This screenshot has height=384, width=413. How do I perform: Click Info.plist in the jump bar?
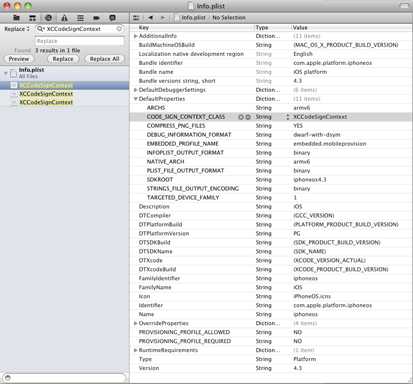click(193, 18)
